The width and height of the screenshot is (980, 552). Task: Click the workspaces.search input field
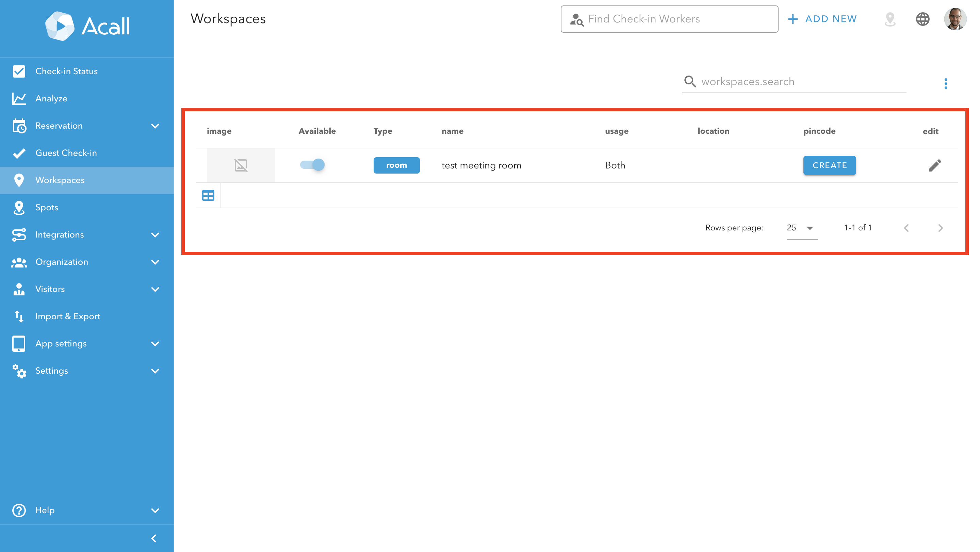[780, 81]
